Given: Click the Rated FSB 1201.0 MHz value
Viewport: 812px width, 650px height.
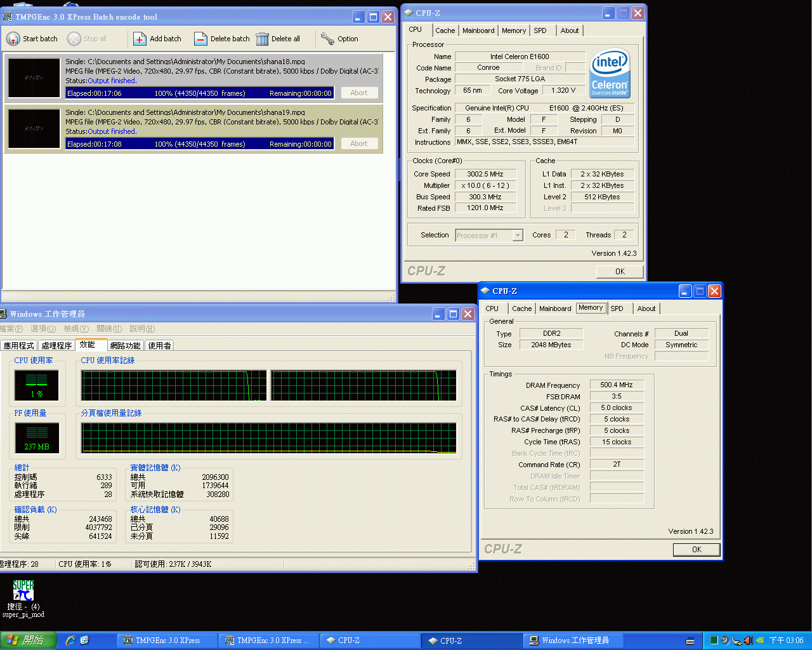Looking at the screenshot, I should [x=485, y=208].
